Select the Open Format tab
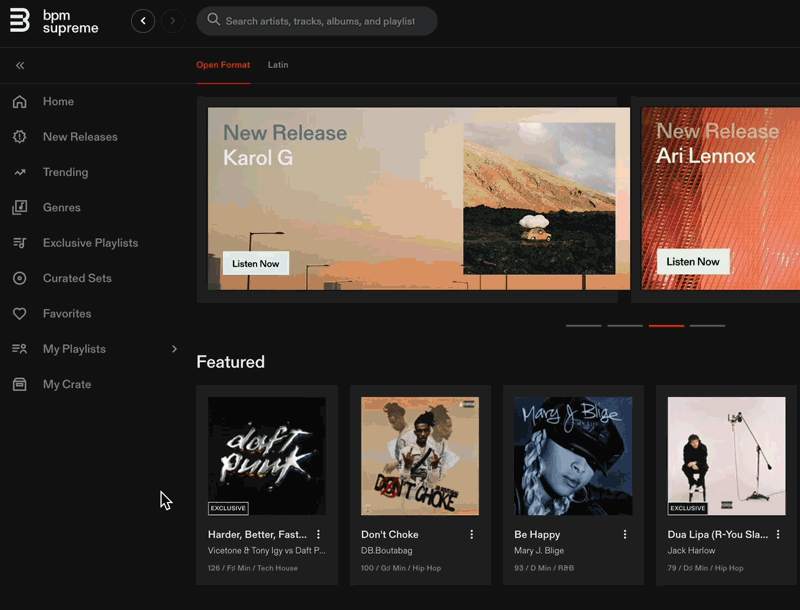 (223, 65)
